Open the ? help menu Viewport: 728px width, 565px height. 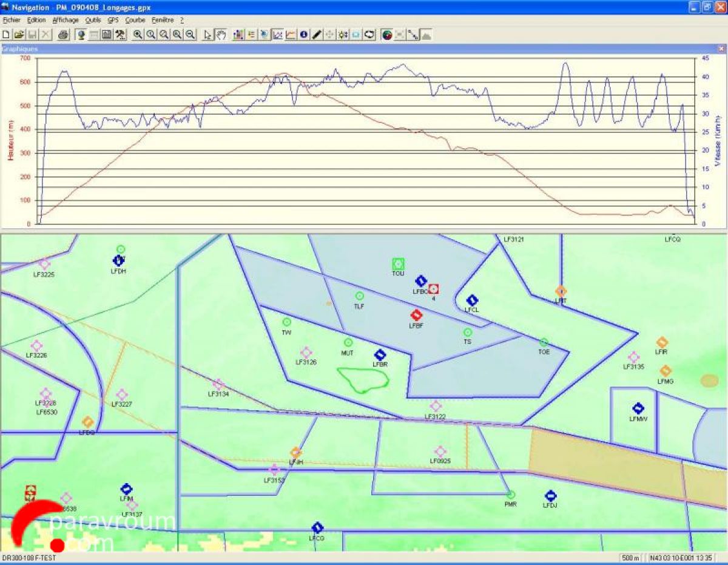182,20
